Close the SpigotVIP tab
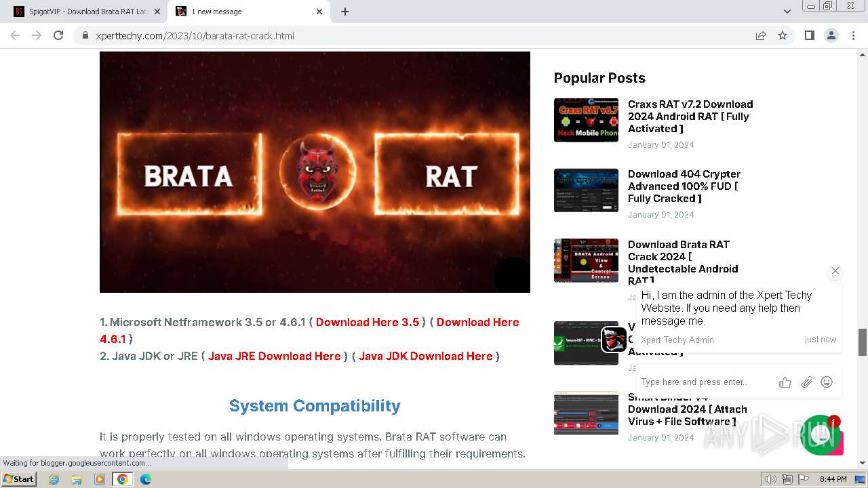Screen dimensions: 868x488 pos(157,12)
